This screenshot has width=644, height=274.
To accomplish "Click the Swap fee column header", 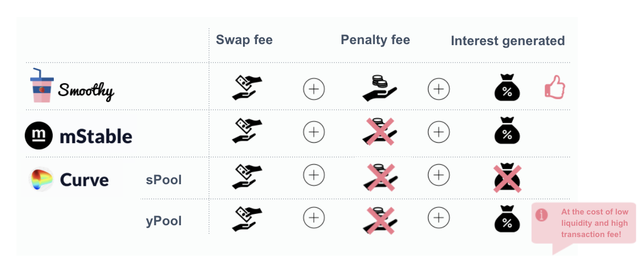I will (244, 40).
